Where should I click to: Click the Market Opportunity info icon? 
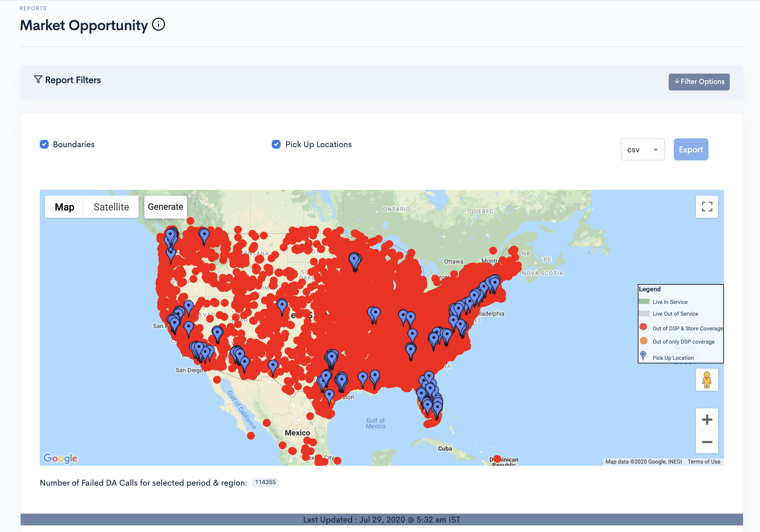[159, 25]
